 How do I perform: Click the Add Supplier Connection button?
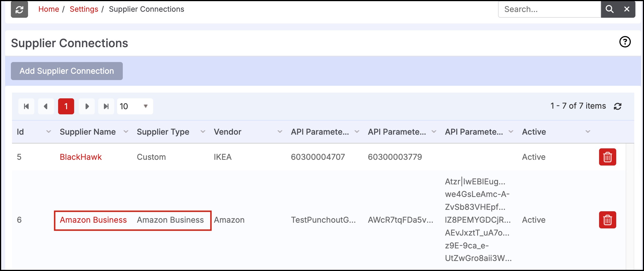[67, 71]
